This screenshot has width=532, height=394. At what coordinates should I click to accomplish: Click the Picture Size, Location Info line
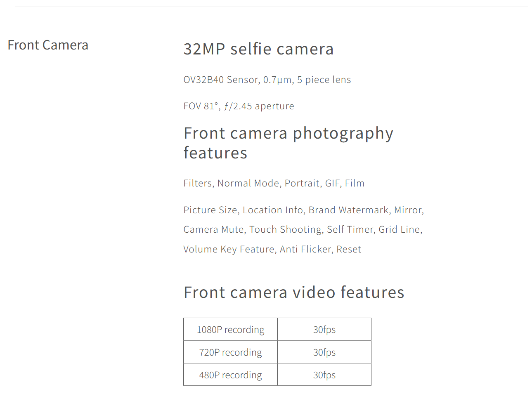(x=303, y=210)
